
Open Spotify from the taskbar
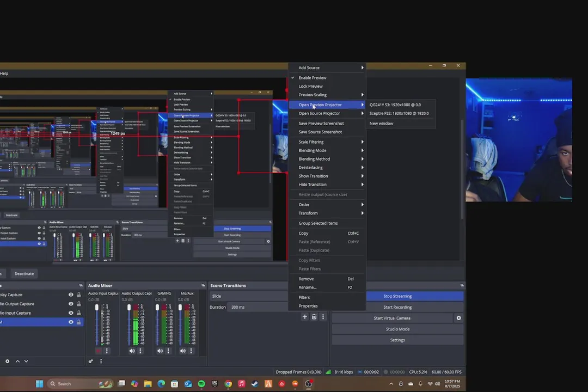click(201, 384)
